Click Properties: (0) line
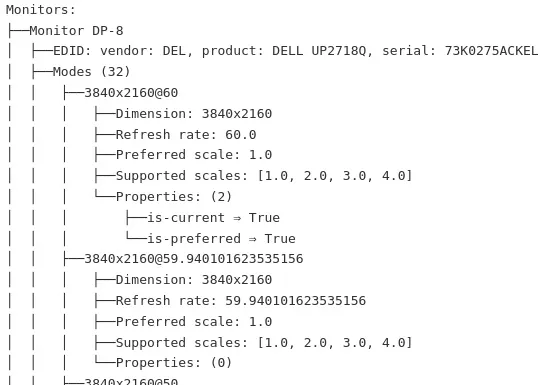 (x=174, y=363)
